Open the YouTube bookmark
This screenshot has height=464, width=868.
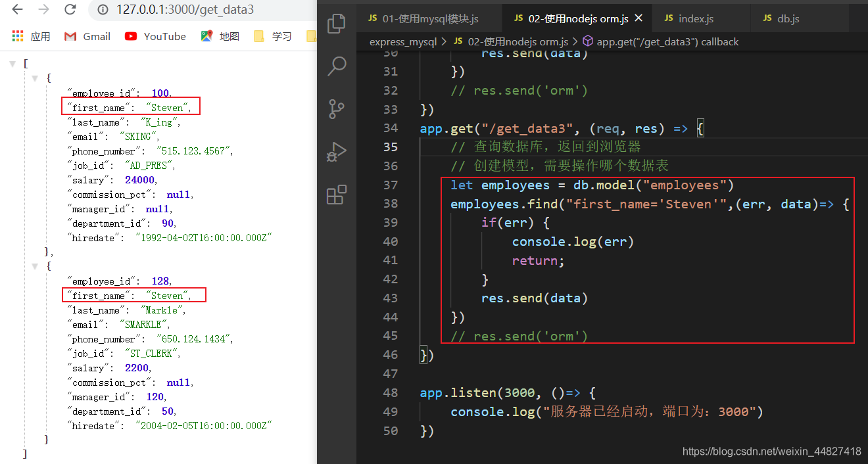point(156,36)
